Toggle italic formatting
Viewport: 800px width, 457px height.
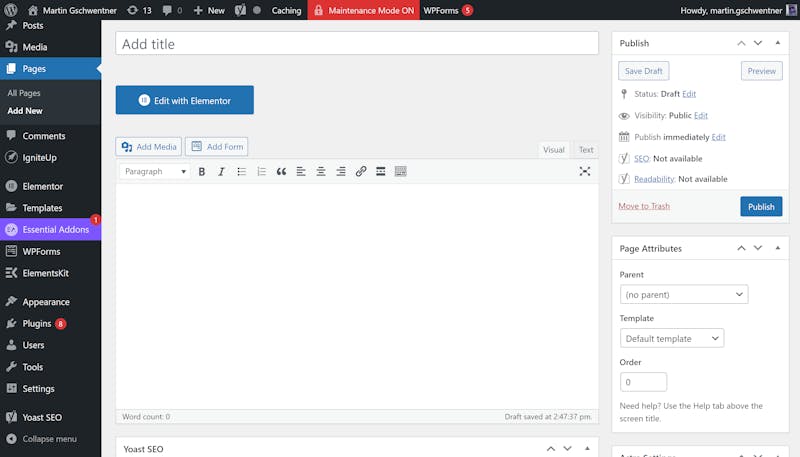point(221,171)
